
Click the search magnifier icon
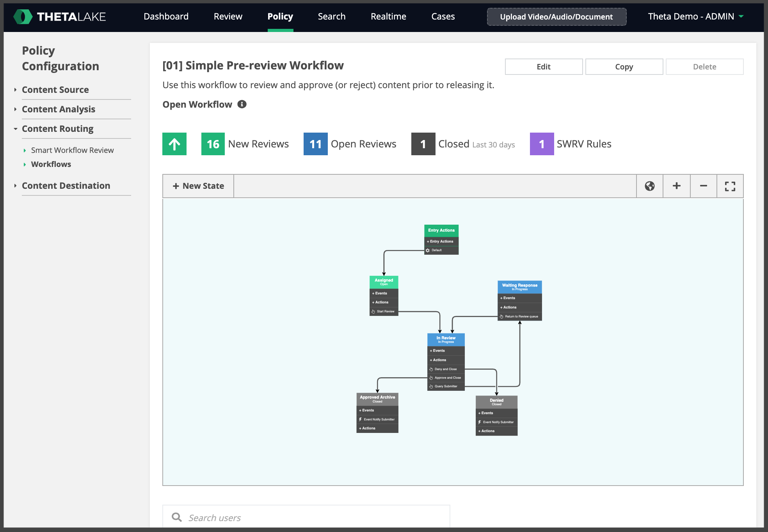[177, 517]
